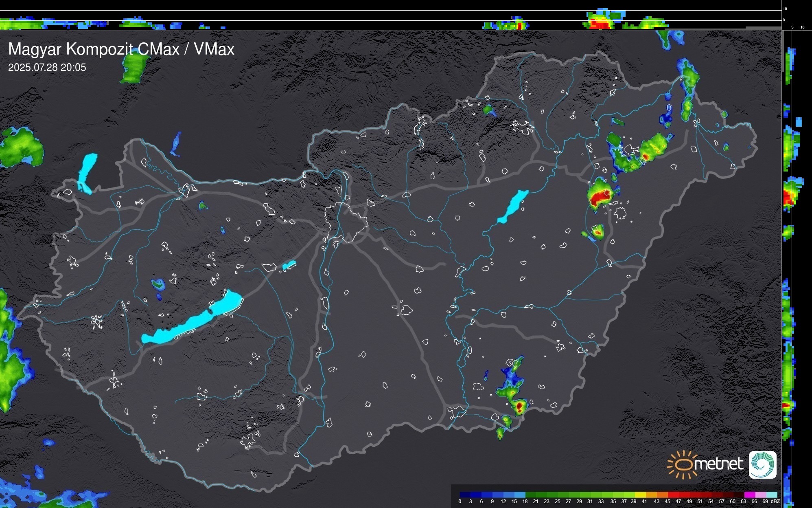Click the green echo below the title text
Image resolution: width=812 pixels, height=508 pixels.
coord(134,67)
